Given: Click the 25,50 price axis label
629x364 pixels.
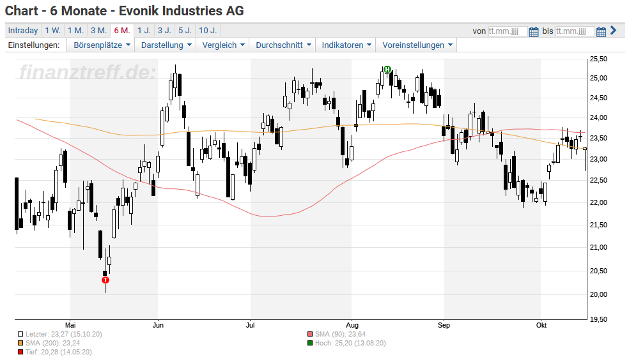Looking at the screenshot, I should tap(598, 59).
